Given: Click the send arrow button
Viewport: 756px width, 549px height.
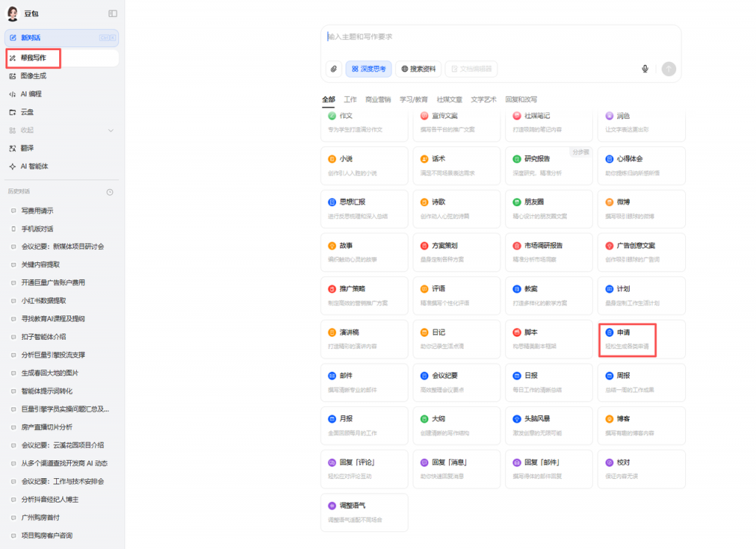Looking at the screenshot, I should tap(669, 69).
